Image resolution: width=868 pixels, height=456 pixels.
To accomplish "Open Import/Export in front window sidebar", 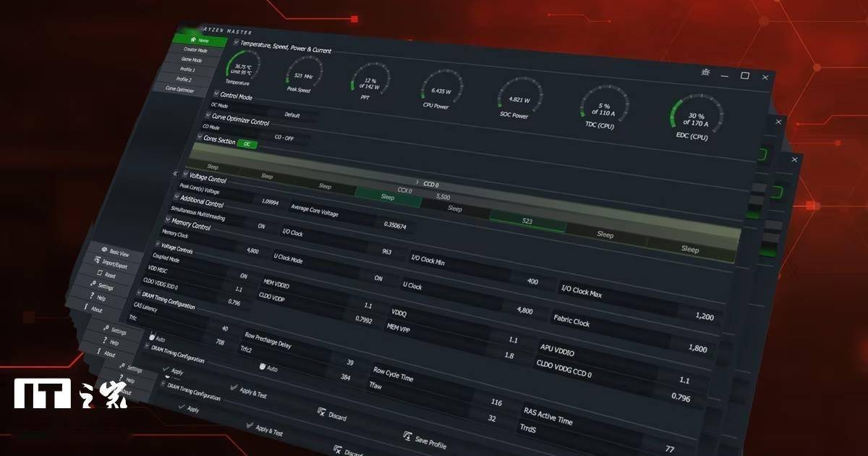I will [x=110, y=263].
